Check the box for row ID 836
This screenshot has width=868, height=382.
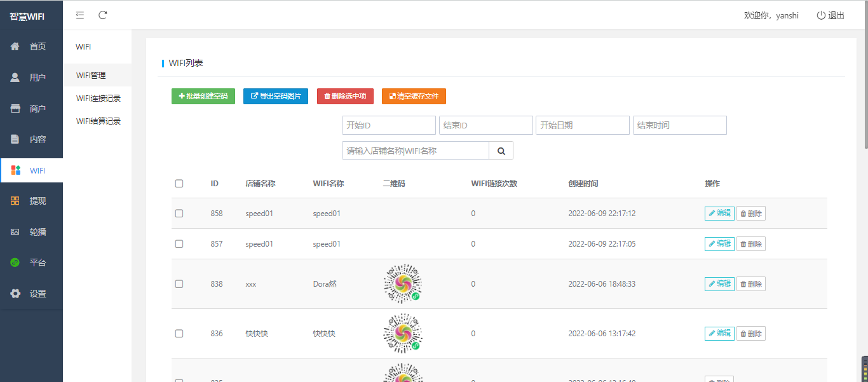179,334
